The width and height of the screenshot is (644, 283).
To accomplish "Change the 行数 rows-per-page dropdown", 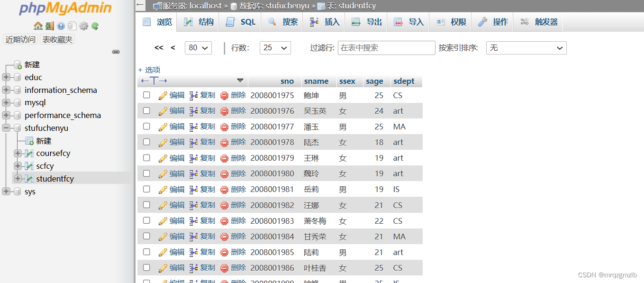I will pyautogui.click(x=275, y=47).
